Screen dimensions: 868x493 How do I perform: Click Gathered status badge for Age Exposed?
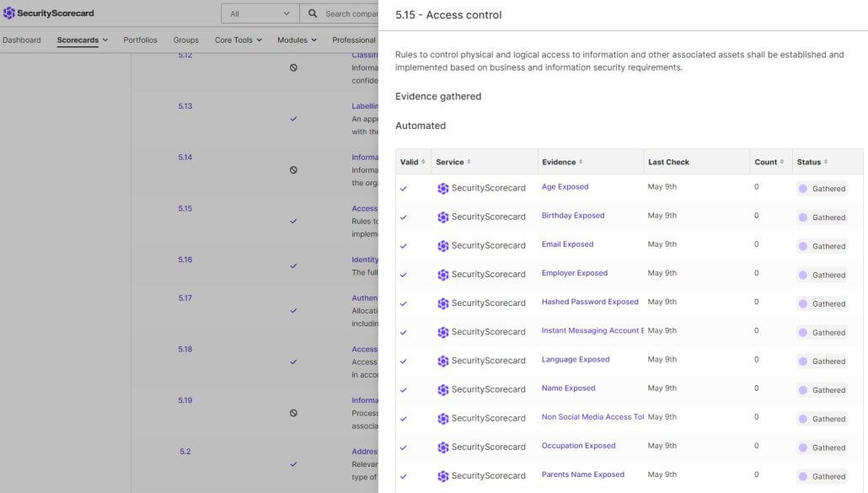822,189
